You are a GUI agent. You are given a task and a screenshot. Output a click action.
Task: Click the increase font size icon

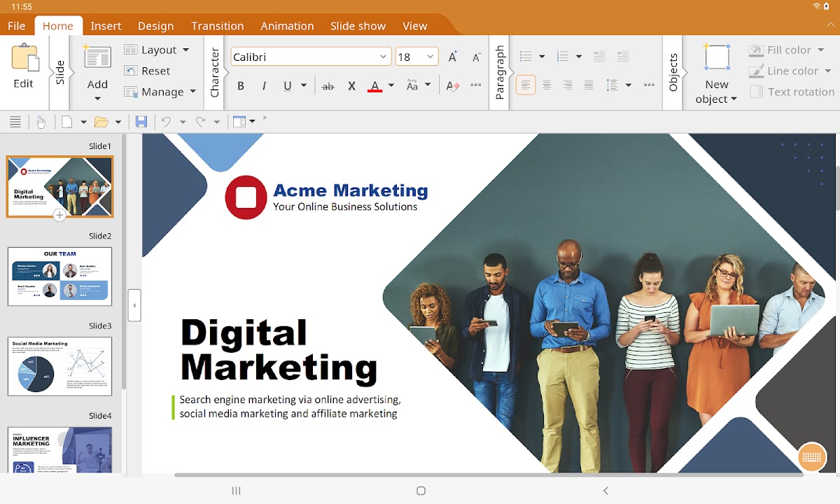(x=453, y=57)
